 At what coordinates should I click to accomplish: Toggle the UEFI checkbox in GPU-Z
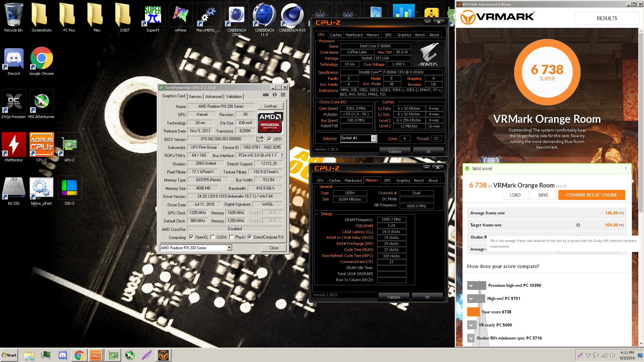[x=269, y=139]
